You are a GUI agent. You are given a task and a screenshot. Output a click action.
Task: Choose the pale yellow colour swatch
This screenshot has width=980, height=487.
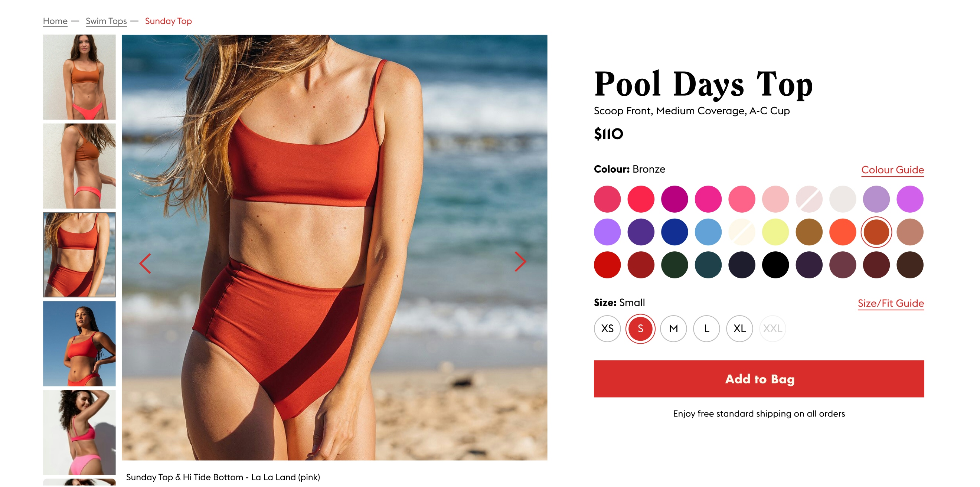775,232
